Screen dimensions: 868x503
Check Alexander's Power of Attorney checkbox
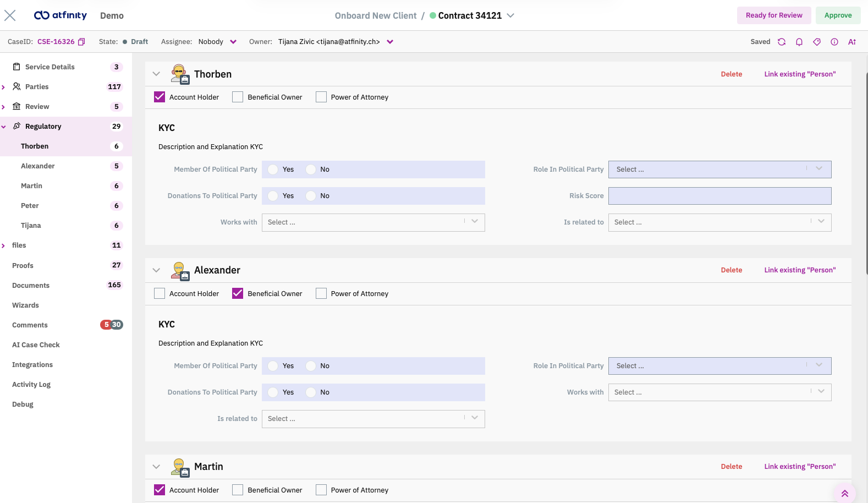pyautogui.click(x=321, y=293)
